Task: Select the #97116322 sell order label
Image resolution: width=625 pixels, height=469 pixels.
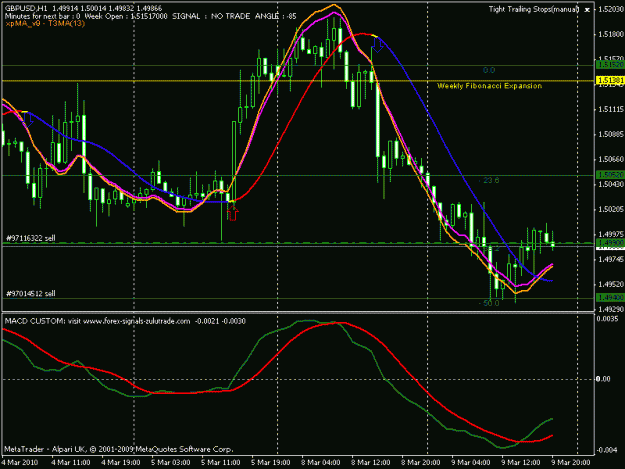Action: [x=30, y=239]
